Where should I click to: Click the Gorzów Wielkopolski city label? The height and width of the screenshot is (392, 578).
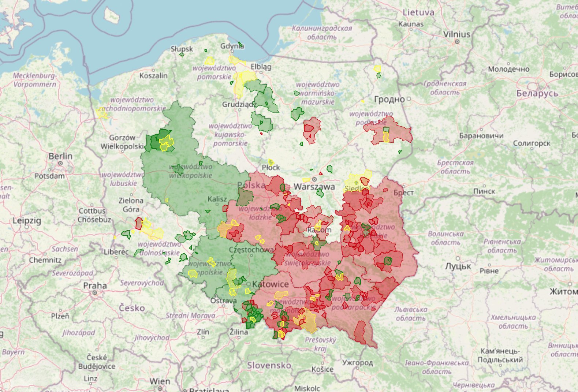(x=122, y=142)
